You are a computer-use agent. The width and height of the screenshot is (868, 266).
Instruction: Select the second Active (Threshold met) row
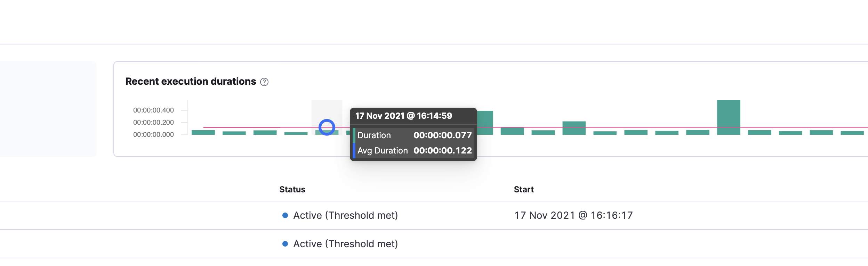[345, 244]
